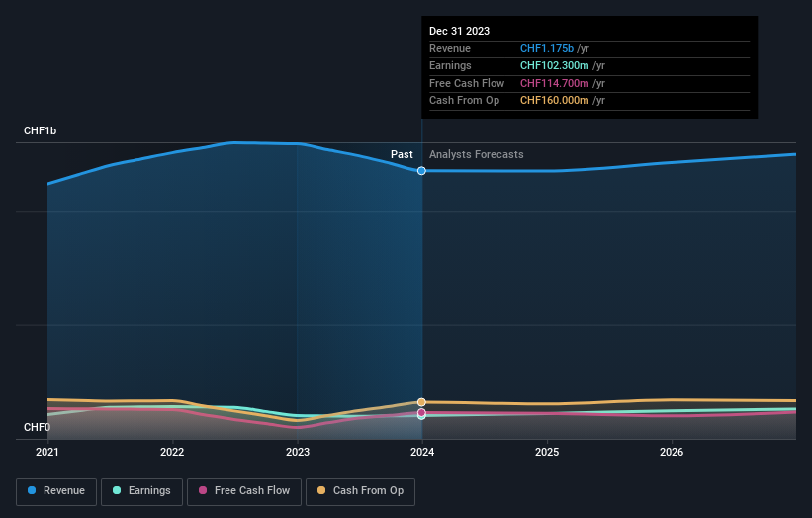Click the Free Cash Flow label in tooltip

pos(467,83)
